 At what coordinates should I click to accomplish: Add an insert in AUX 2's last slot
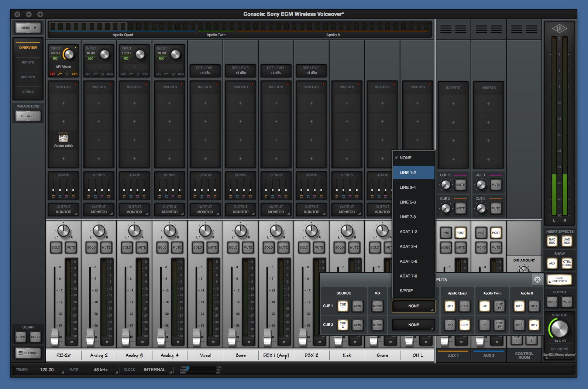click(489, 159)
